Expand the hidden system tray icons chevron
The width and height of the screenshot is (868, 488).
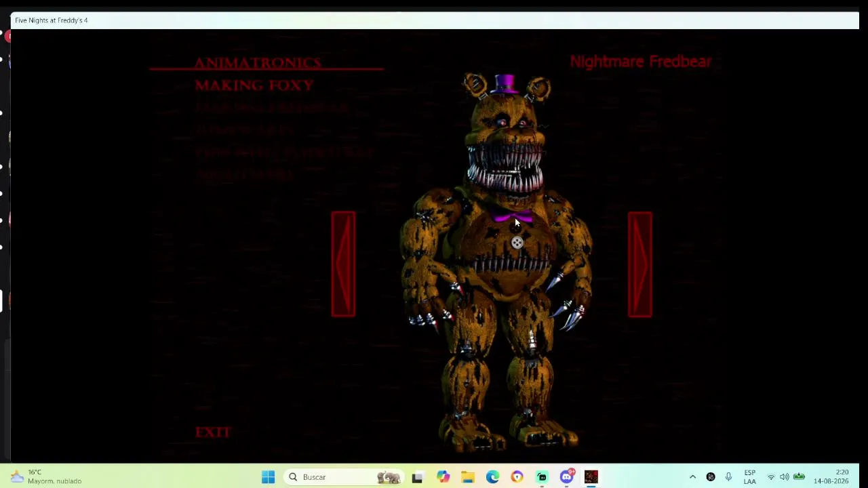click(x=692, y=477)
